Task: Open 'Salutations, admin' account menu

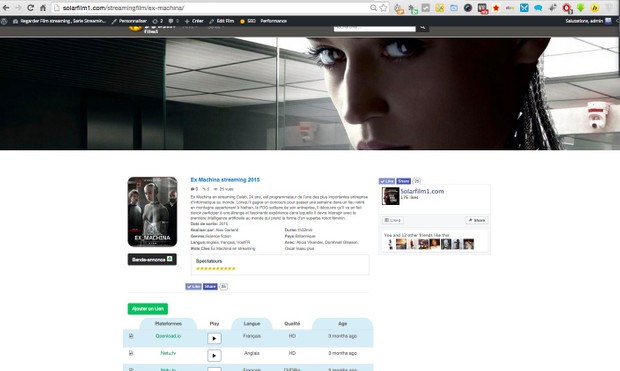Action: click(588, 21)
